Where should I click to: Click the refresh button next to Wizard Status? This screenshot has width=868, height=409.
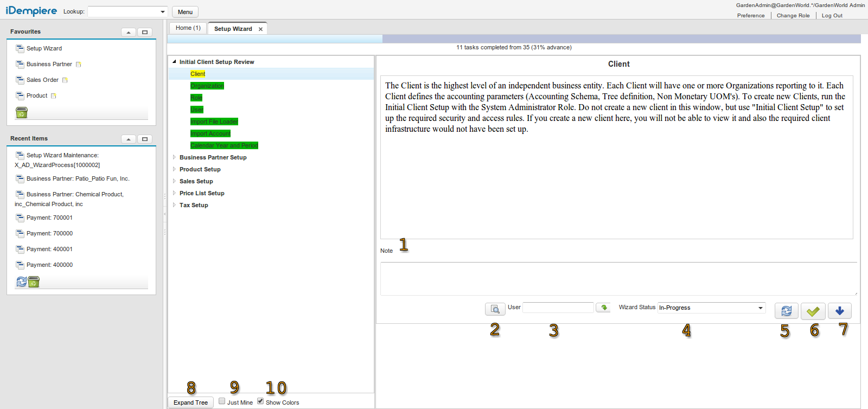point(786,311)
